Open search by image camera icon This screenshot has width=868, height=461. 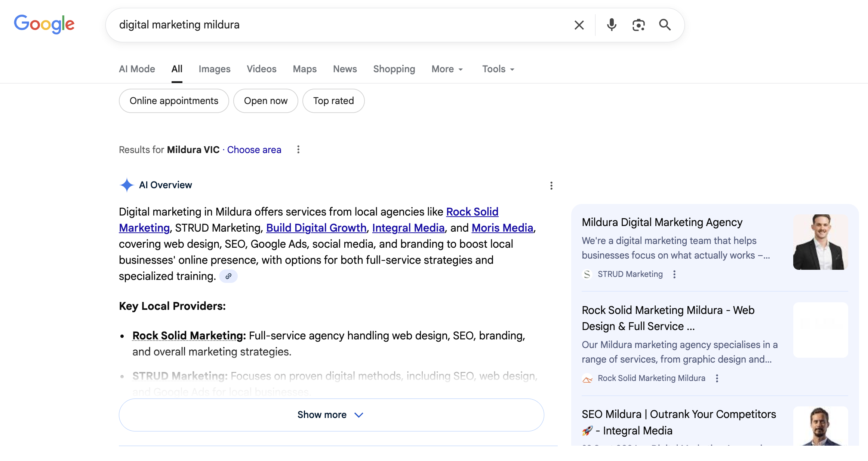[638, 25]
